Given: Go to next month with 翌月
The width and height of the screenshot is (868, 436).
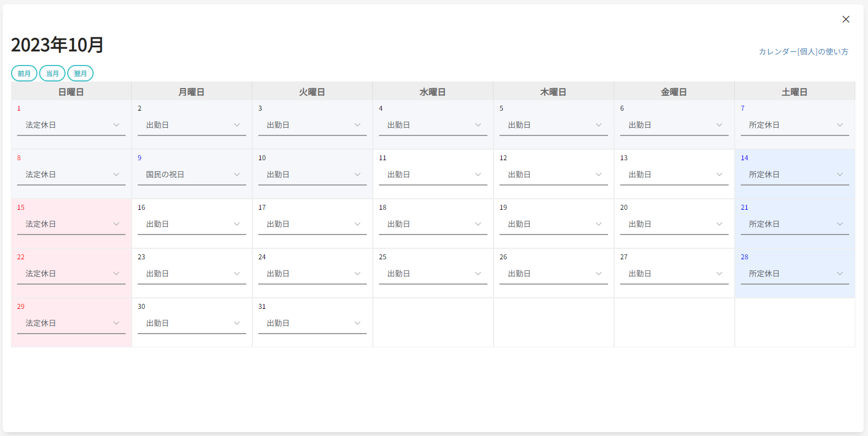Looking at the screenshot, I should point(80,73).
